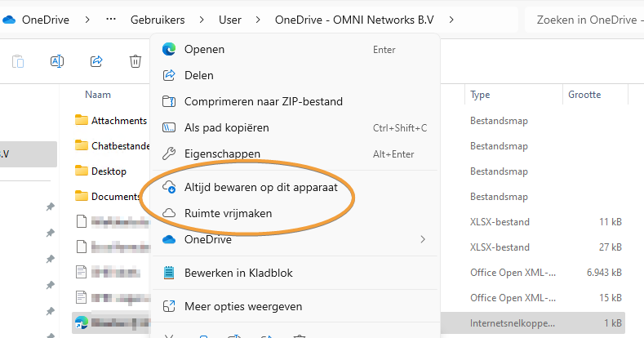
Task: Click Meer opties weergeven
Action: coord(243,306)
